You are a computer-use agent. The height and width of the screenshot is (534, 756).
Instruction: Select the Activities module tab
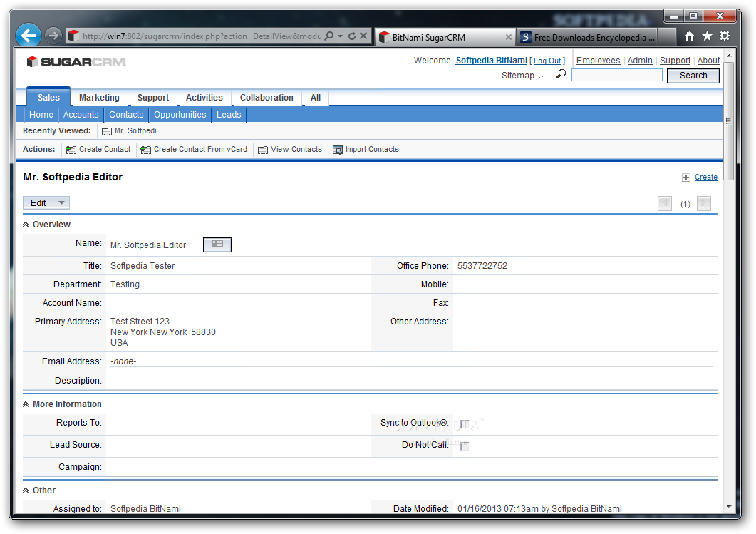pyautogui.click(x=204, y=98)
